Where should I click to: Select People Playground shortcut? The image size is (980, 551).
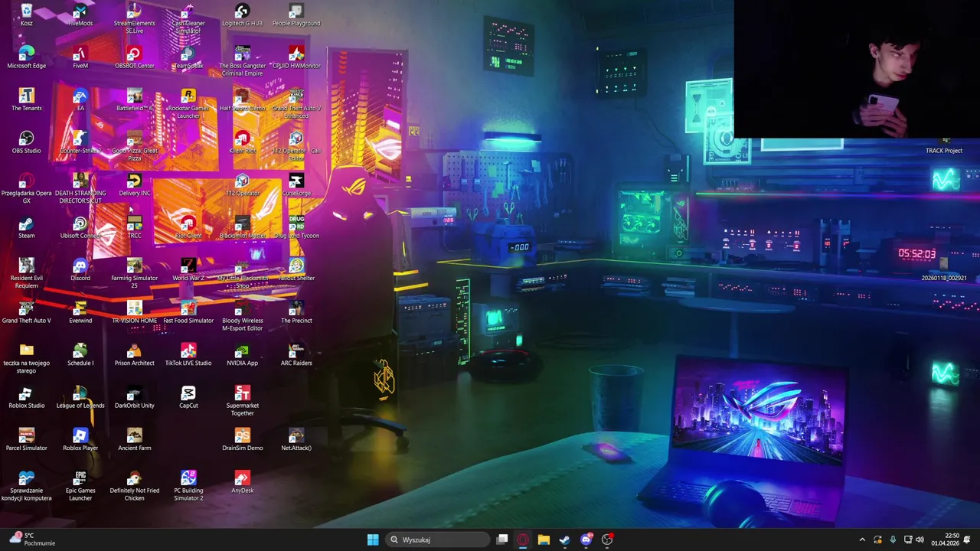tap(296, 15)
